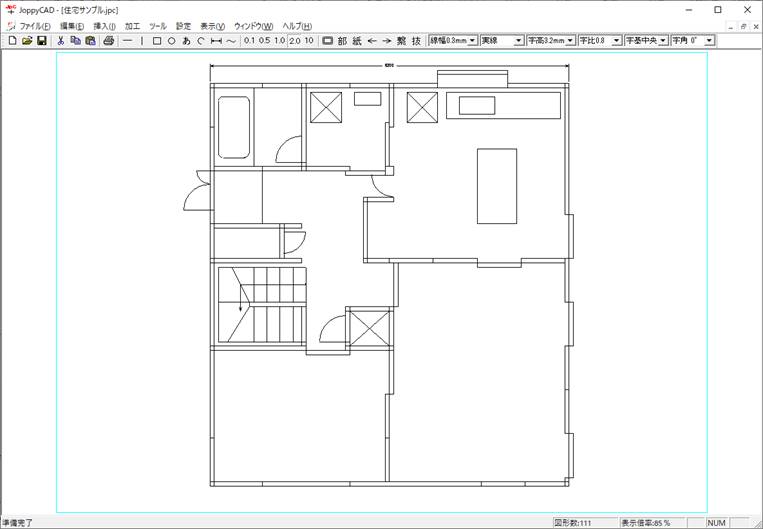Click the New file icon
763x529 pixels.
[x=11, y=41]
